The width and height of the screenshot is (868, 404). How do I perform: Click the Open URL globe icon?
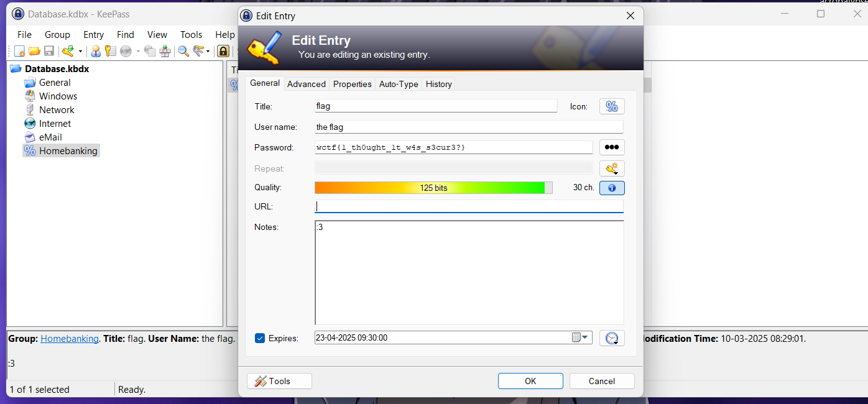point(126,51)
